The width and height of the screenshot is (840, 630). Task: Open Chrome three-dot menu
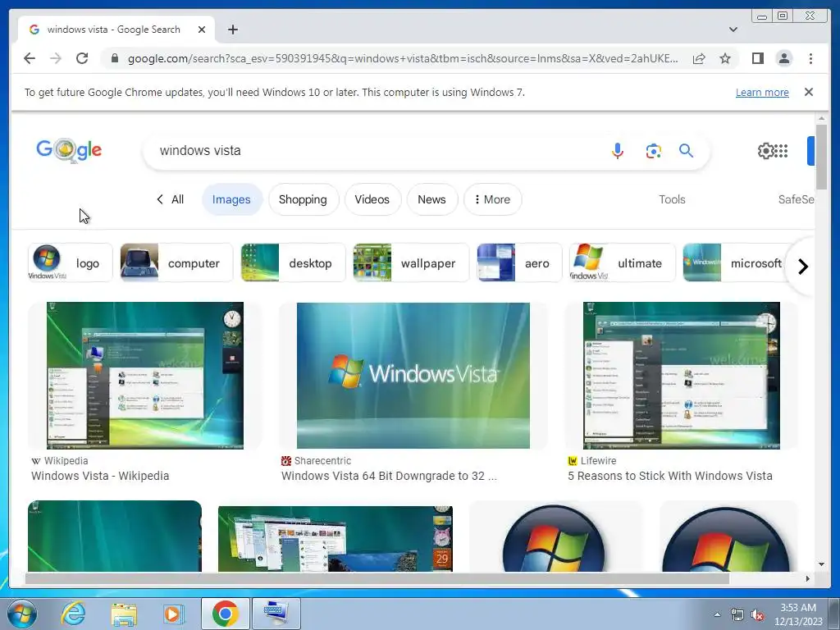(810, 58)
